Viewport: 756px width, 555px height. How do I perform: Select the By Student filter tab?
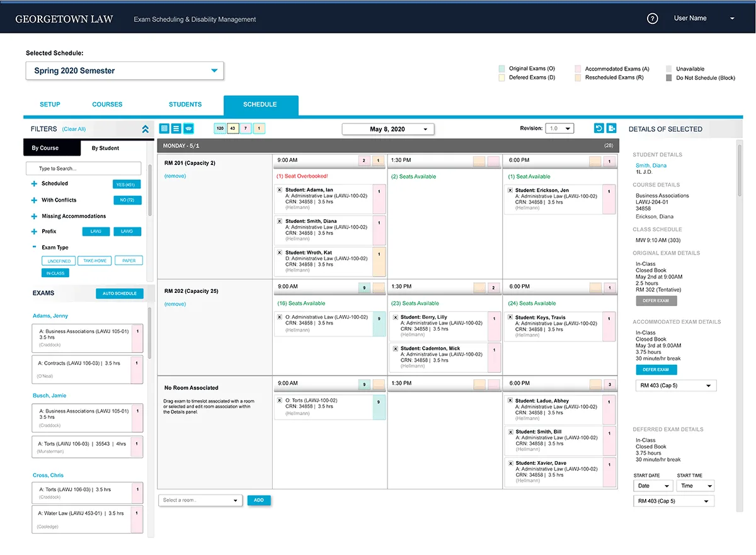(105, 148)
